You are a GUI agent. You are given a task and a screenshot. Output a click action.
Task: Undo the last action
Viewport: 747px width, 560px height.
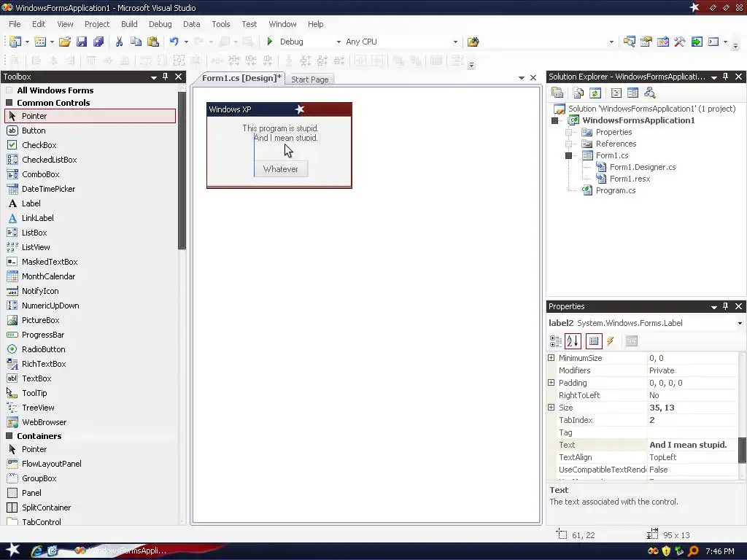[174, 42]
